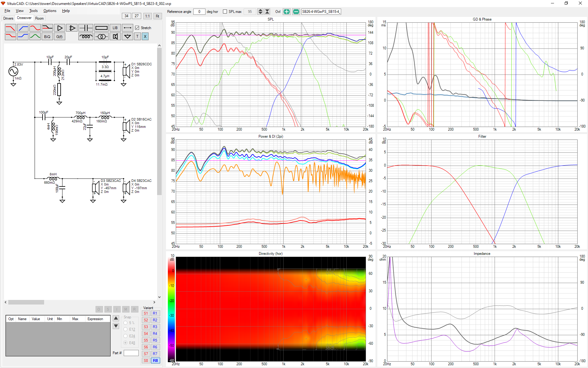The height and width of the screenshot is (368, 588).
Task: Add a capacitor component to the crossover
Action: pos(85,28)
